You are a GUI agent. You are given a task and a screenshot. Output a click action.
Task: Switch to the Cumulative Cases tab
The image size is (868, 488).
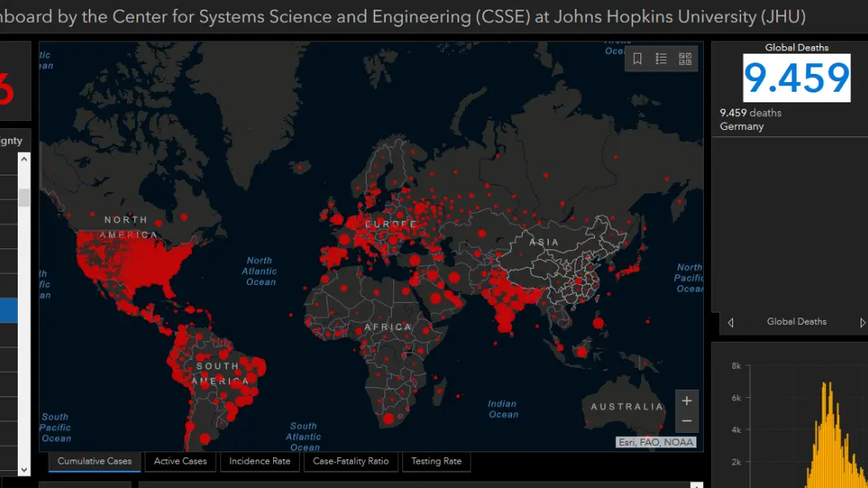tap(94, 461)
